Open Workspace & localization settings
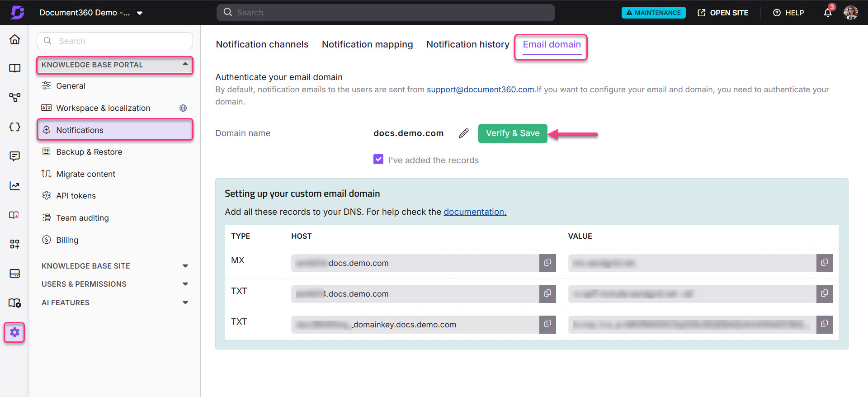The width and height of the screenshot is (868, 397). pyautogui.click(x=103, y=108)
